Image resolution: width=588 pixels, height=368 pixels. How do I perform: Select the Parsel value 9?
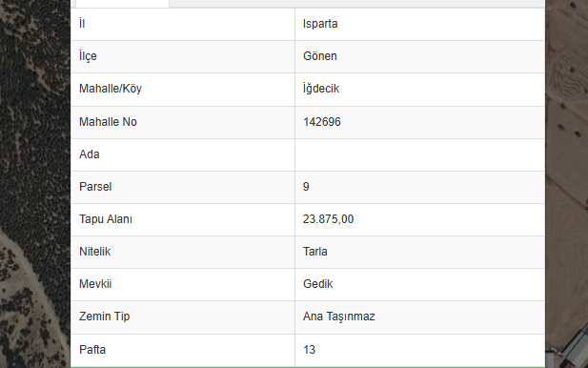(x=306, y=187)
